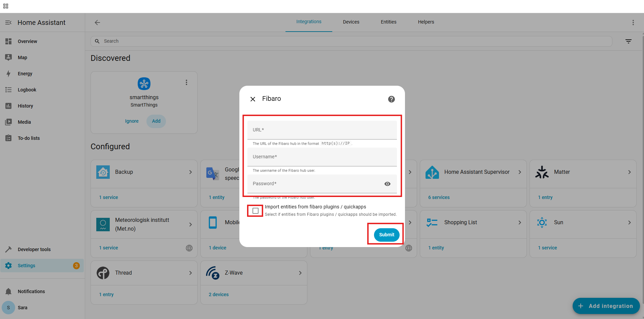This screenshot has height=319, width=644.
Task: Open Matter 1 entry link
Action: (x=545, y=197)
